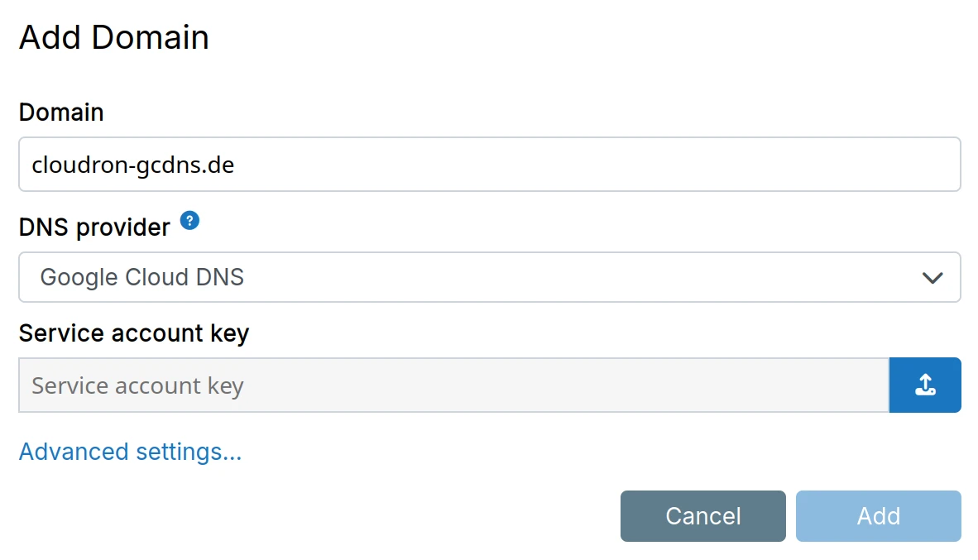Click the Domain field label
The image size is (978, 560).
61,112
